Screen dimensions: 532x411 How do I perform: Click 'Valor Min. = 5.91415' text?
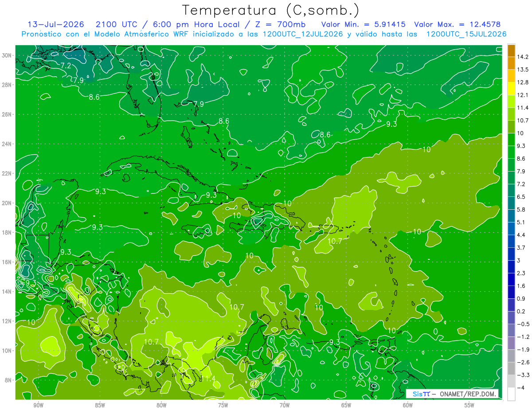click(x=363, y=24)
